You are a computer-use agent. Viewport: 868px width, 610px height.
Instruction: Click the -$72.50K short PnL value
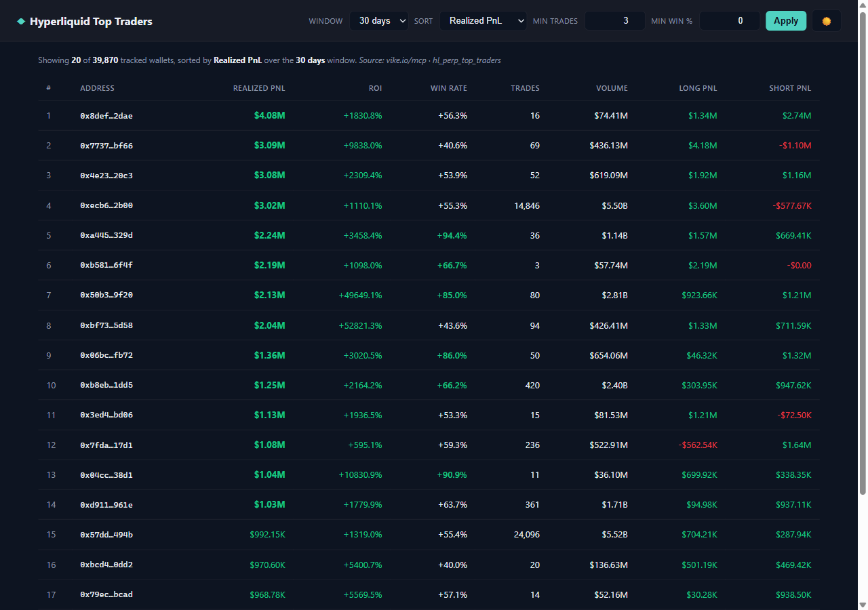coord(795,415)
